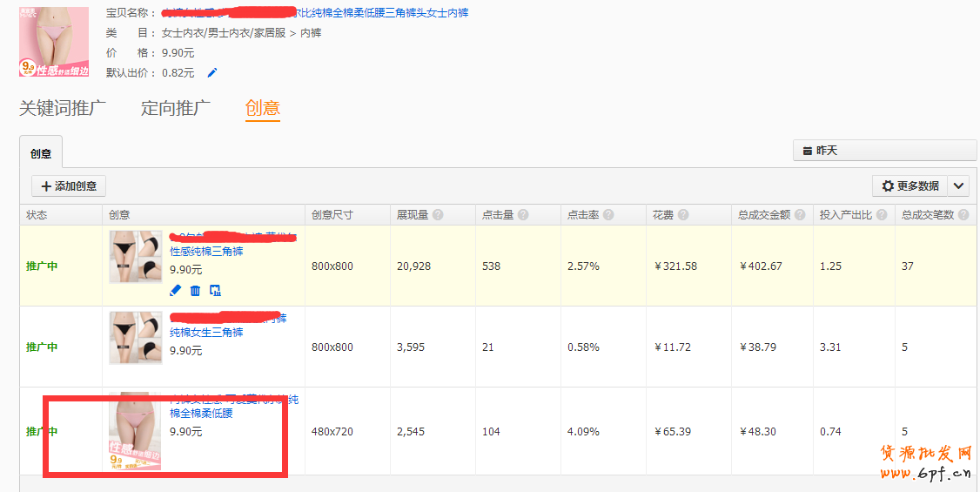Viewport: 980px width, 492px height.
Task: Switch to the 定向推广 tab
Action: 176,109
